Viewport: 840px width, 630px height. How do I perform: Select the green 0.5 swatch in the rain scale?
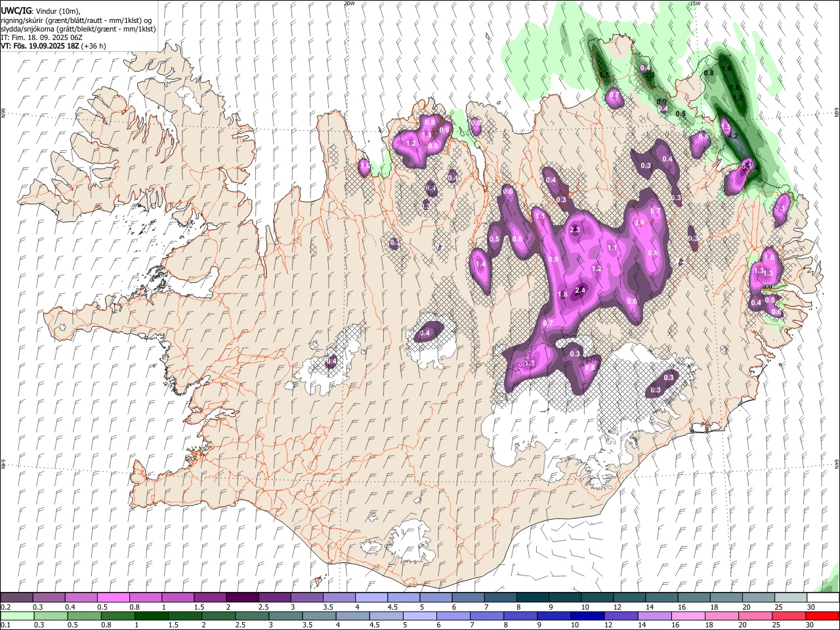tap(84, 616)
